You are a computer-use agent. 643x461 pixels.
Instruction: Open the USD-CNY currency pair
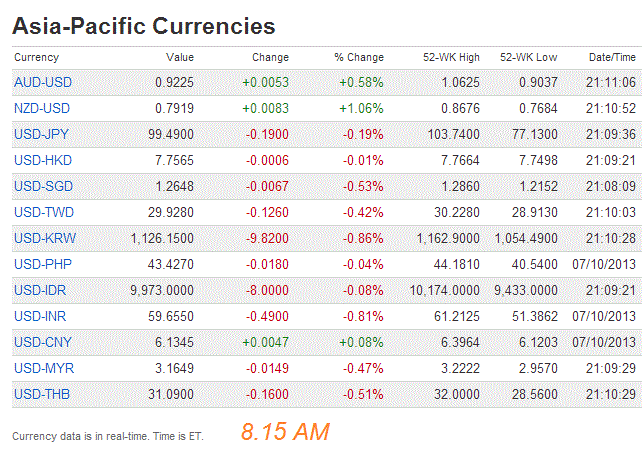43,342
